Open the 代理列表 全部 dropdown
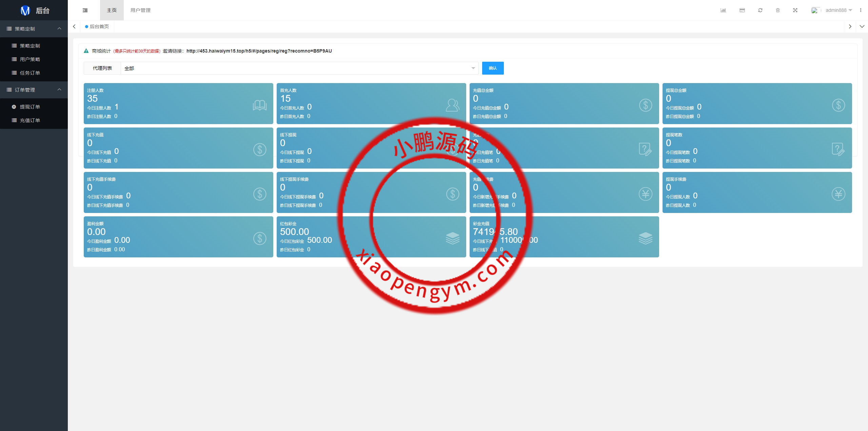The height and width of the screenshot is (431, 868). point(299,68)
